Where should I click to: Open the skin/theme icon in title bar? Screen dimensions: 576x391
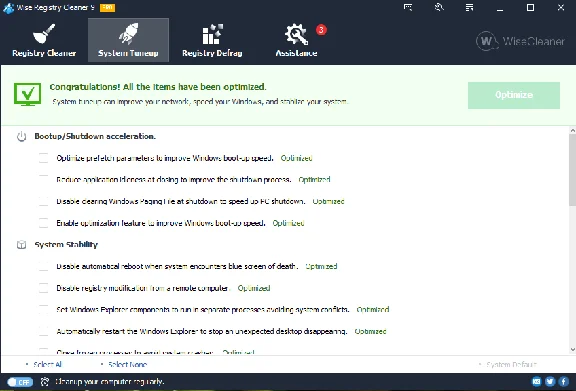439,7
